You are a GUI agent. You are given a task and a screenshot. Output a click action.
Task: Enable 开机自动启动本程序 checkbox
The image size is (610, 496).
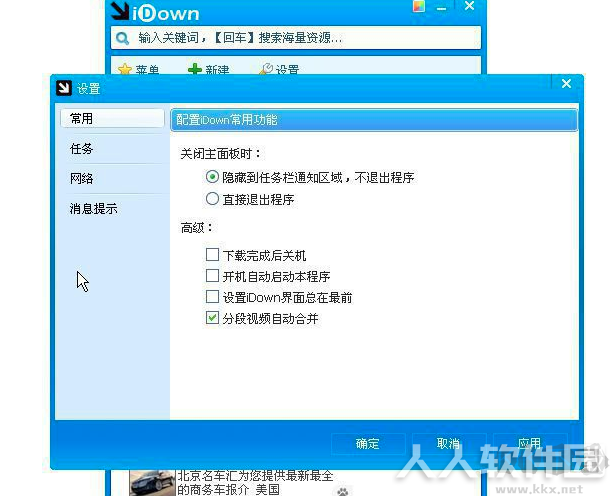pos(212,275)
